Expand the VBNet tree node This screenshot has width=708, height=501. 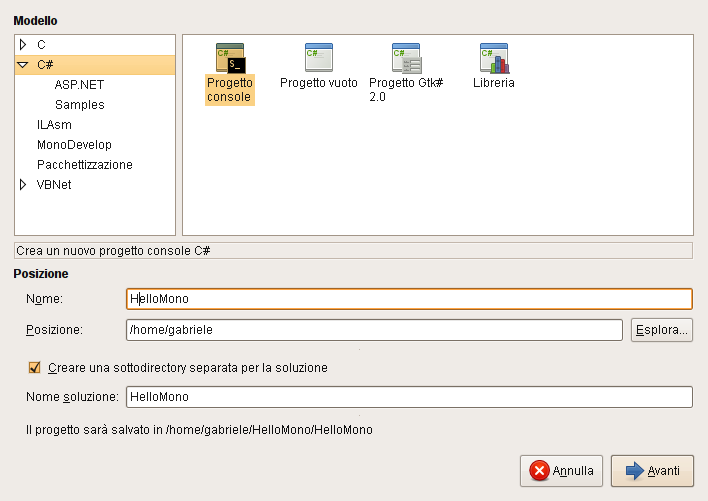(23, 185)
